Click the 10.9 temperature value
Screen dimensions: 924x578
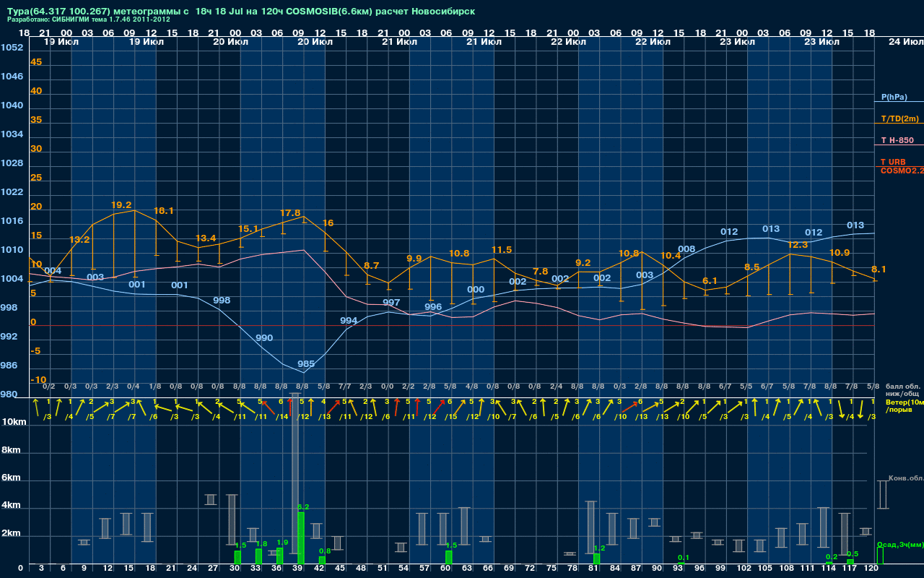click(840, 253)
